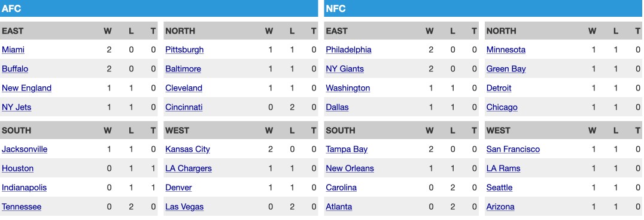Select the Philadelphia link

click(x=349, y=50)
